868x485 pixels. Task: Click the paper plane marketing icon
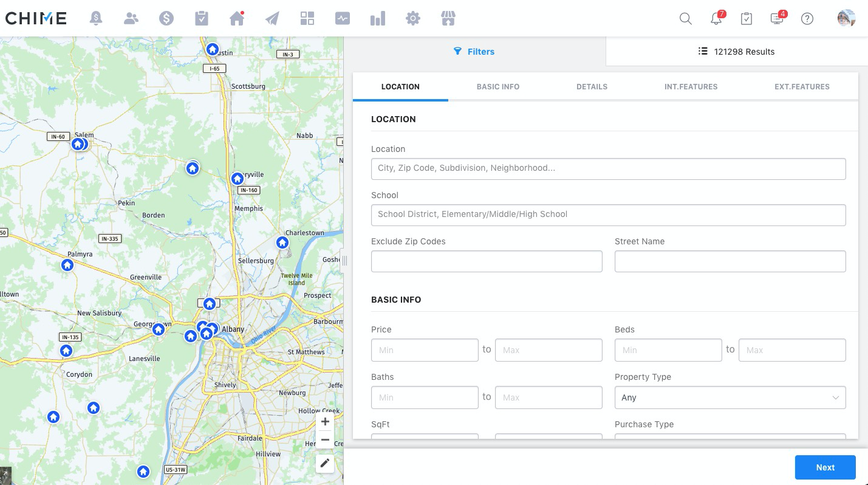(x=272, y=18)
